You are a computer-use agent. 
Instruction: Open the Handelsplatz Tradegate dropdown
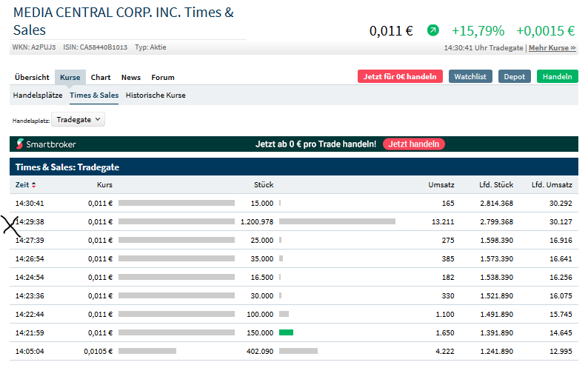tap(78, 119)
